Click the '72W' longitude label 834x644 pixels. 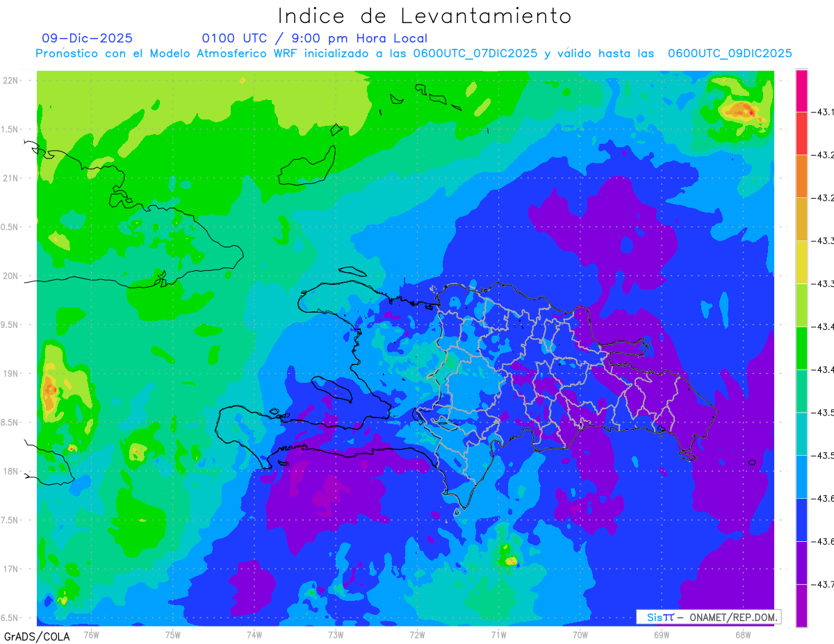point(417,634)
